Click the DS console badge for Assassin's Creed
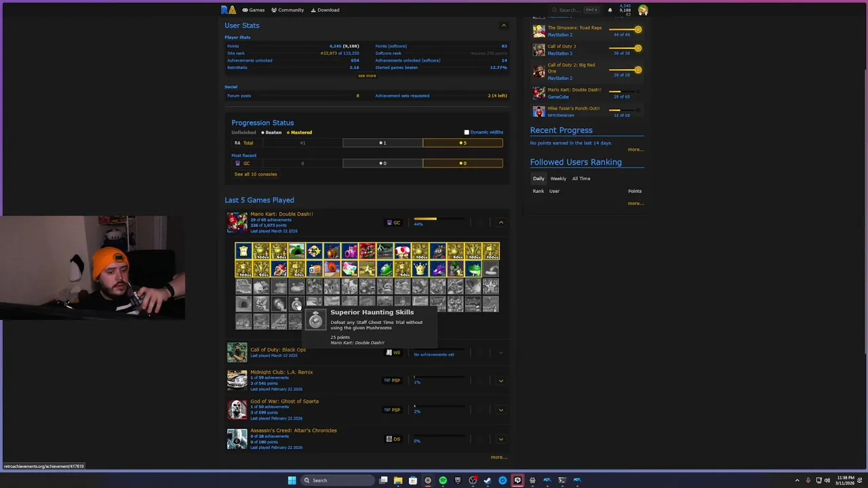 (x=393, y=439)
